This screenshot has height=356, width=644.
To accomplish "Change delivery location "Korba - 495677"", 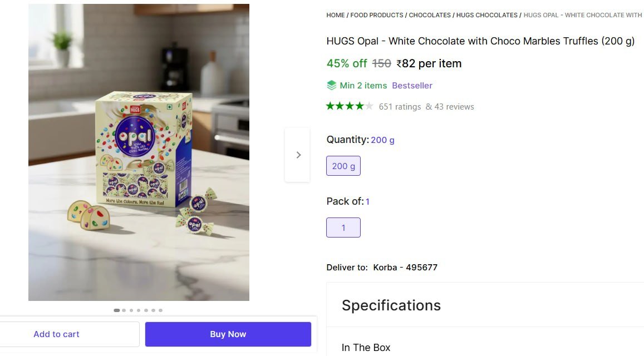I will pos(406,267).
